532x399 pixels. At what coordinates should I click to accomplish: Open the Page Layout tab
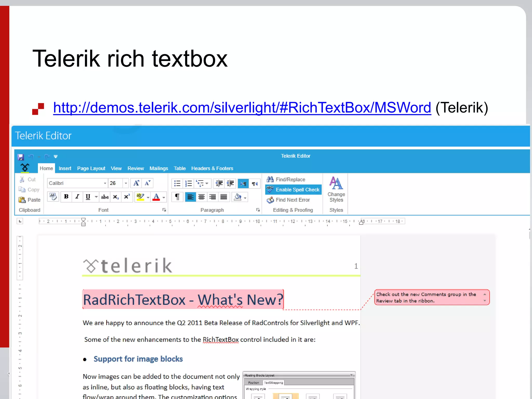[91, 168]
